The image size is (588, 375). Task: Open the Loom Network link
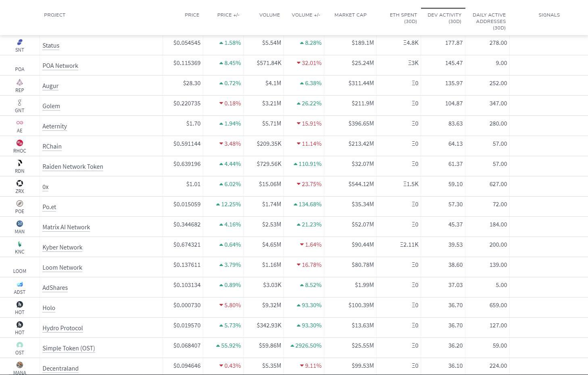point(63,268)
